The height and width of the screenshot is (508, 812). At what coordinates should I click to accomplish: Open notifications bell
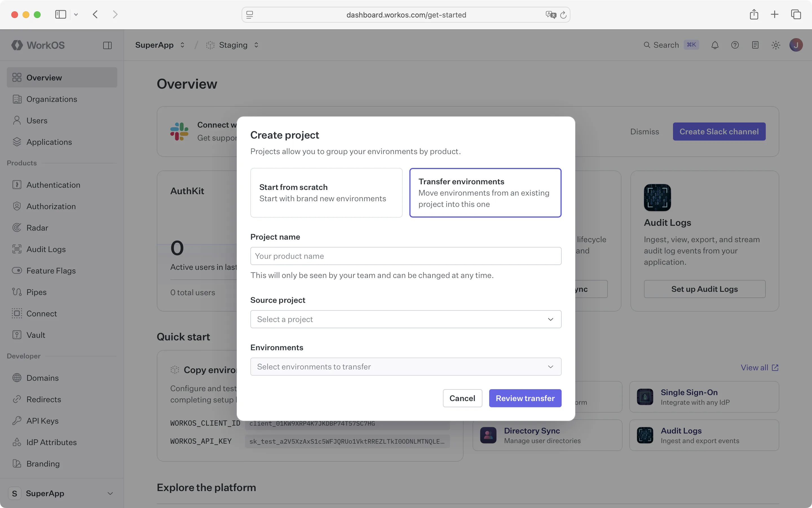tap(715, 45)
